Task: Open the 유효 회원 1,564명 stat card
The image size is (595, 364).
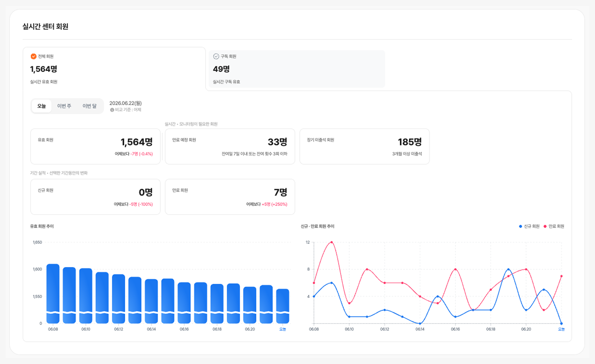Action: click(x=95, y=146)
